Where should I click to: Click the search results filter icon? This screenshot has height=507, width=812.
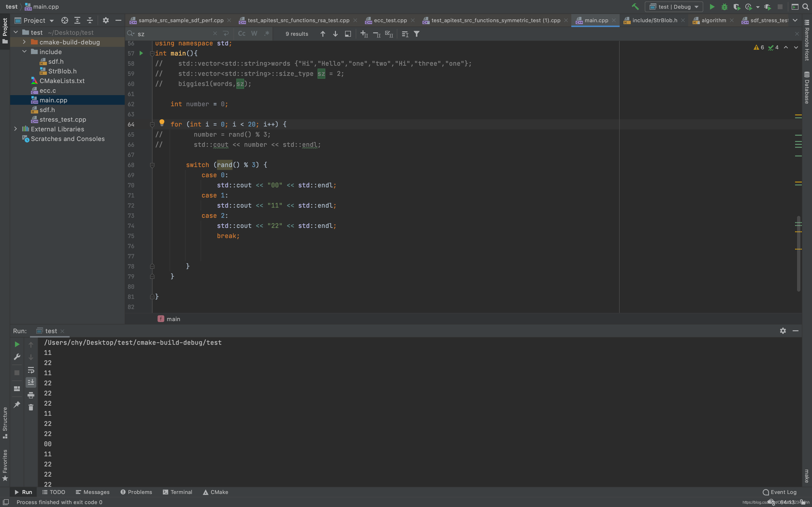tap(416, 34)
